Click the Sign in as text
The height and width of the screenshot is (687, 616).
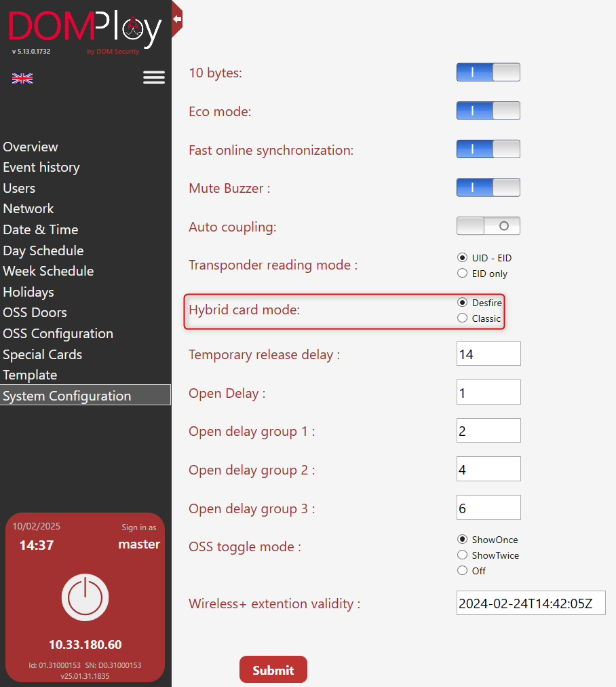tap(139, 527)
